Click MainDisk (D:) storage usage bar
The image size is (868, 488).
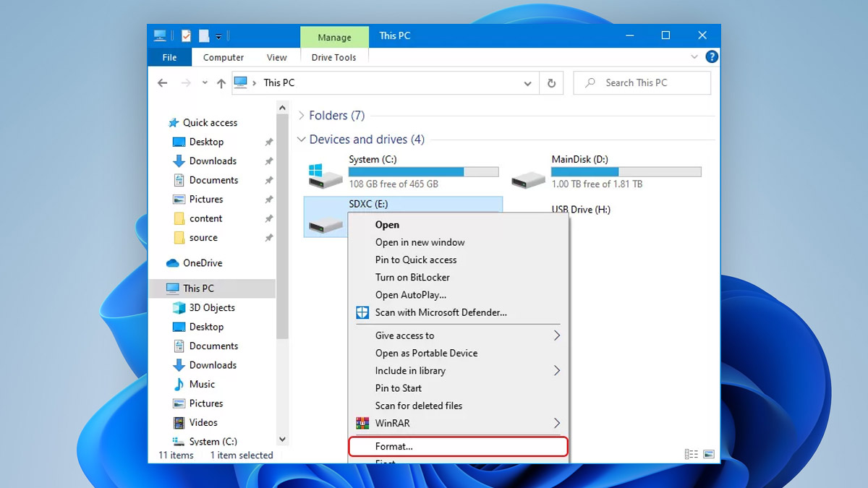click(626, 172)
